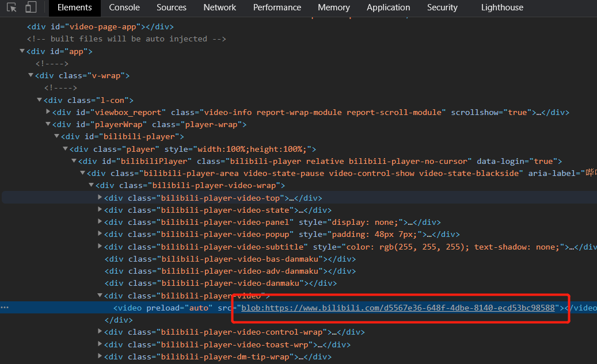Expand the bilibili-player-video-toast-wrp node

(x=100, y=344)
